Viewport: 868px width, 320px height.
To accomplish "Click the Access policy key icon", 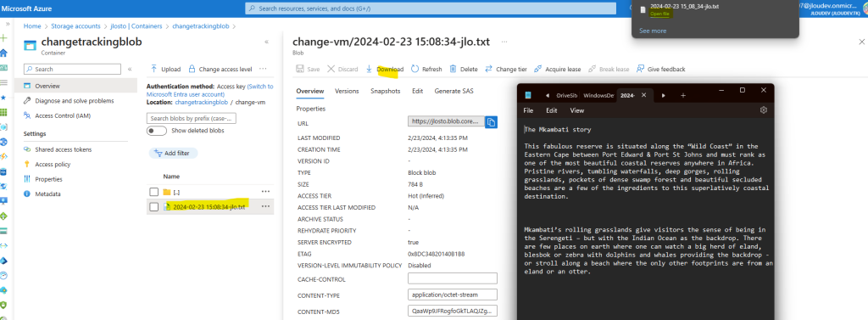I will pyautogui.click(x=27, y=164).
